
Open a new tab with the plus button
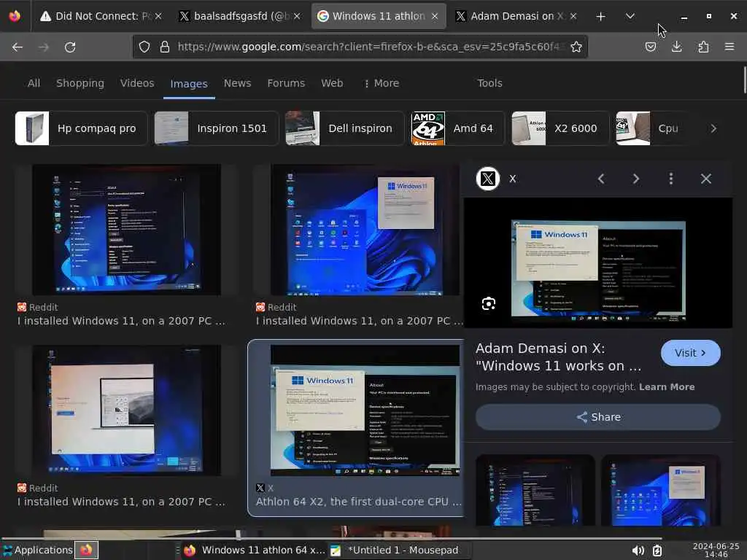(601, 16)
